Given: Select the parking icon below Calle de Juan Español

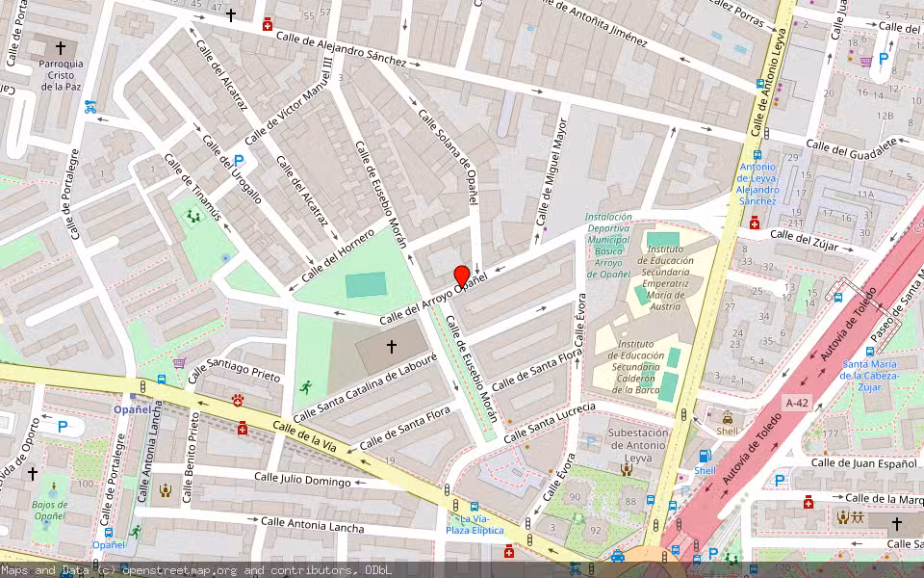Looking at the screenshot, I should (780, 479).
